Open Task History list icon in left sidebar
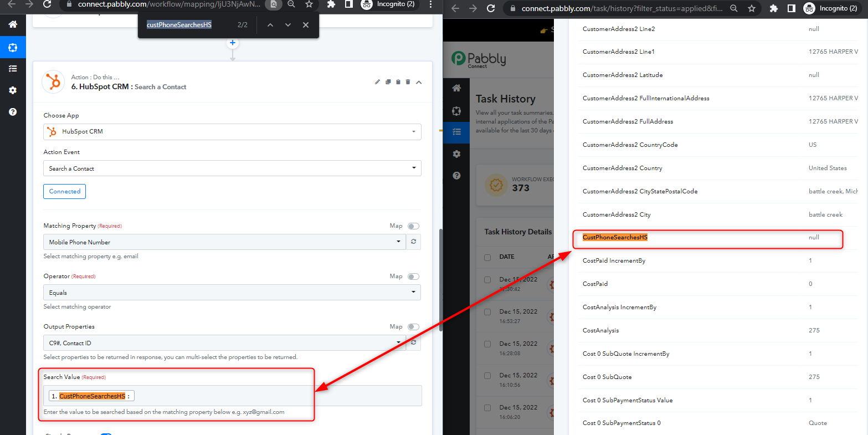Screen dimensions: 868x435 pos(13,68)
